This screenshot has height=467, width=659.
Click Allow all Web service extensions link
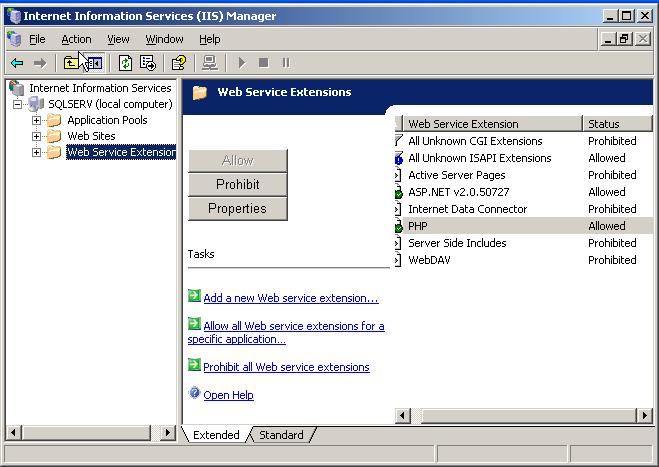pyautogui.click(x=286, y=332)
